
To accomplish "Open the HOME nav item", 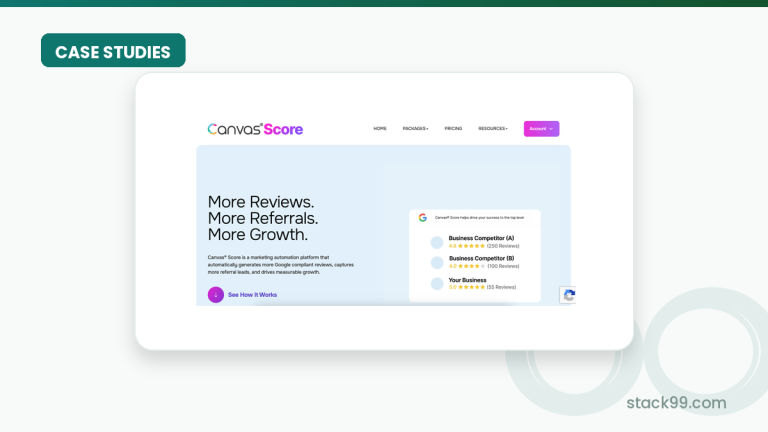I will point(380,128).
